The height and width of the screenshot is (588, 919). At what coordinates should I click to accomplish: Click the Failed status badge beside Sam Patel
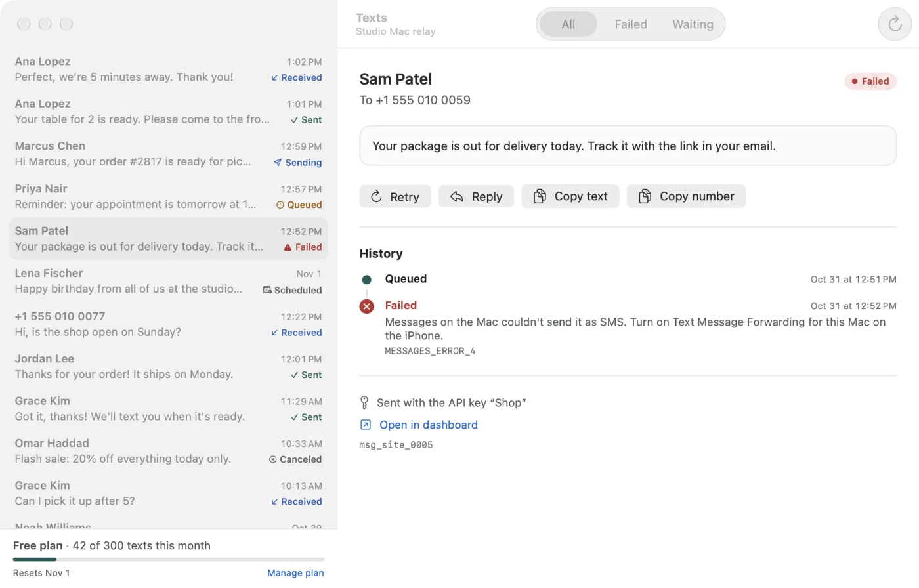tap(870, 81)
